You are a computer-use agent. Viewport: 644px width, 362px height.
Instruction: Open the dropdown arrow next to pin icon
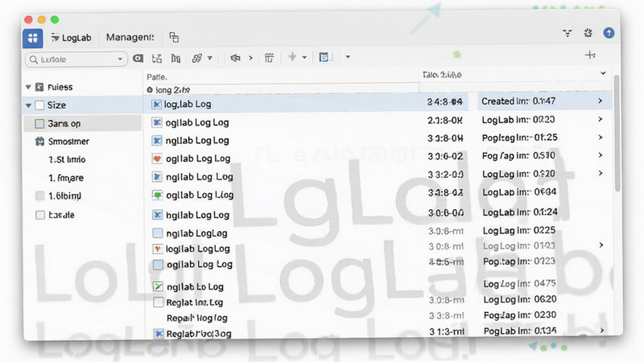click(x=304, y=57)
